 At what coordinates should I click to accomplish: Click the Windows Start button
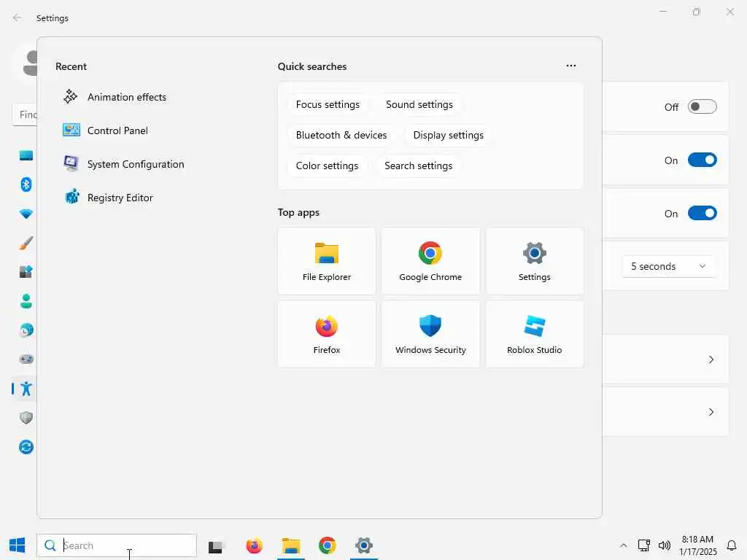(x=18, y=545)
